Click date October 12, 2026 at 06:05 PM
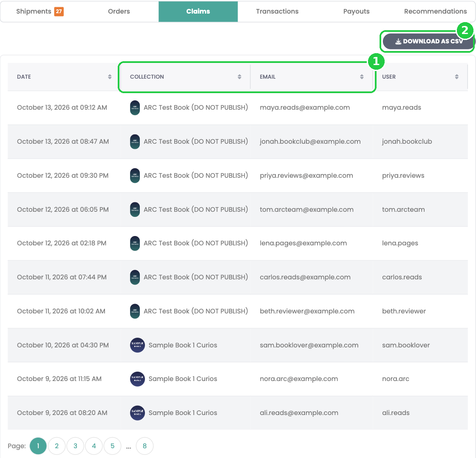The image size is (476, 458). (63, 210)
